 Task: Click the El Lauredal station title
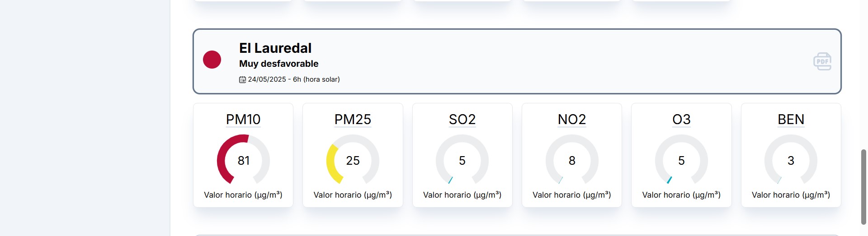[x=275, y=48]
